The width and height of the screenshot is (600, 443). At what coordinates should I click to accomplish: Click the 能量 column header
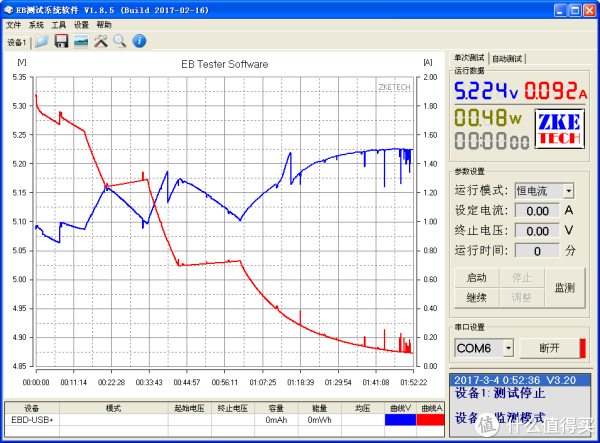[320, 408]
